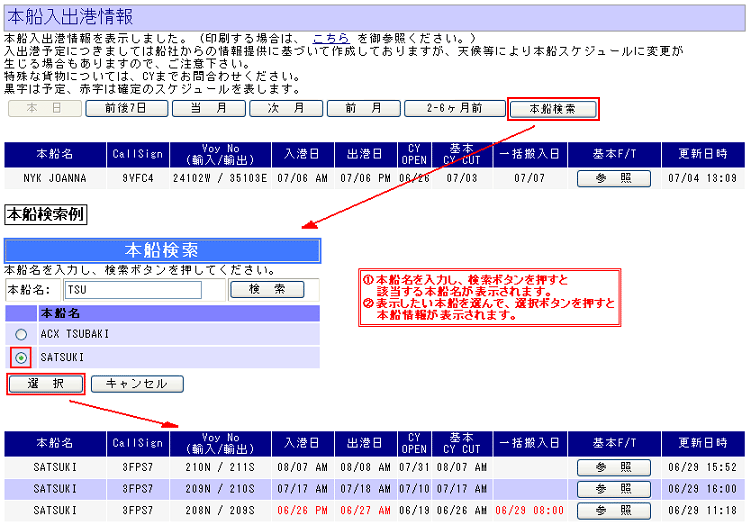The width and height of the screenshot is (751, 525).
Task: Open 参照 for SATSUKI voyage 210N / 211S
Action: tap(613, 467)
